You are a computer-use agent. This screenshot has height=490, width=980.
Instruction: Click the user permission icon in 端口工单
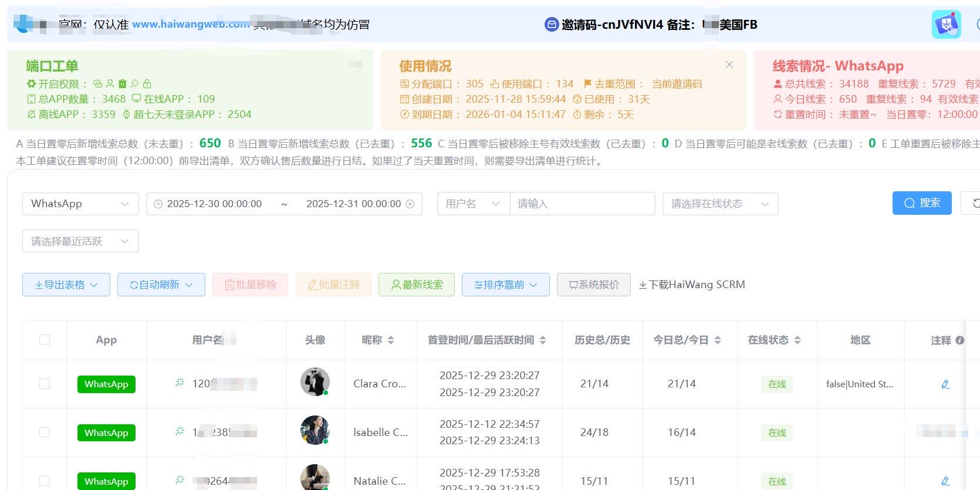pos(110,84)
